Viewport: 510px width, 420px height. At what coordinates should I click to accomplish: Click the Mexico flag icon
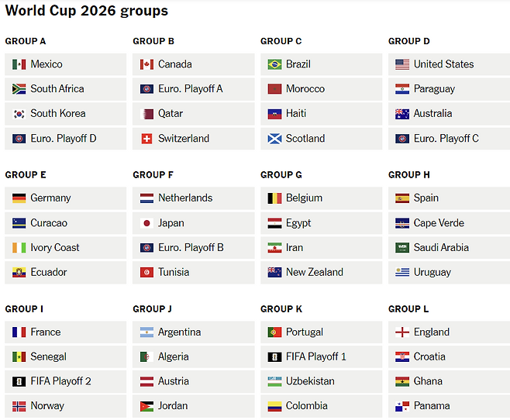(19, 64)
